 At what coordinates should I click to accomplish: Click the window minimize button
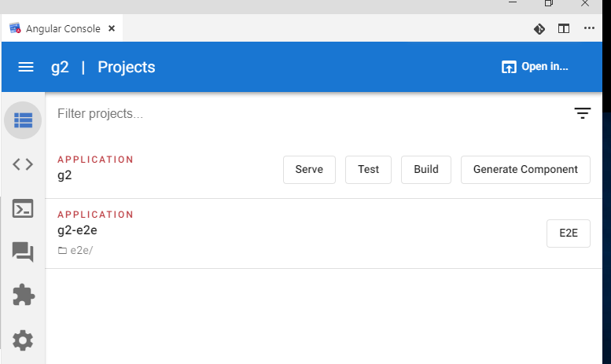coord(513,2)
